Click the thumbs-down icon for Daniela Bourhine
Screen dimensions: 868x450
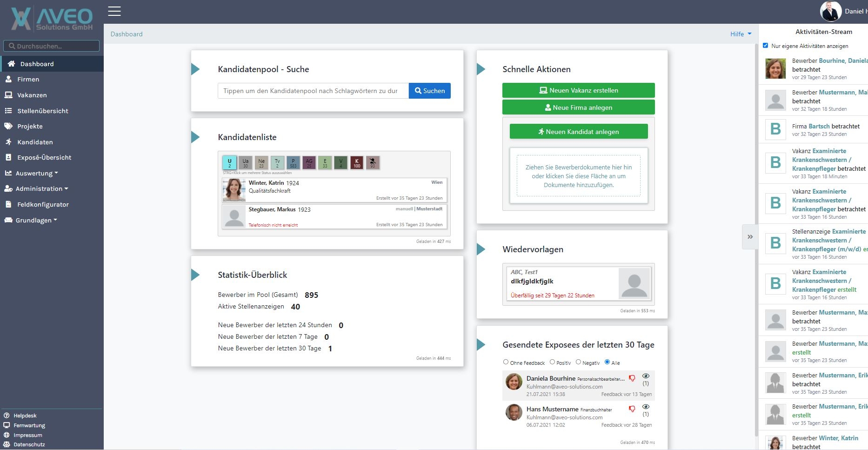(632, 378)
